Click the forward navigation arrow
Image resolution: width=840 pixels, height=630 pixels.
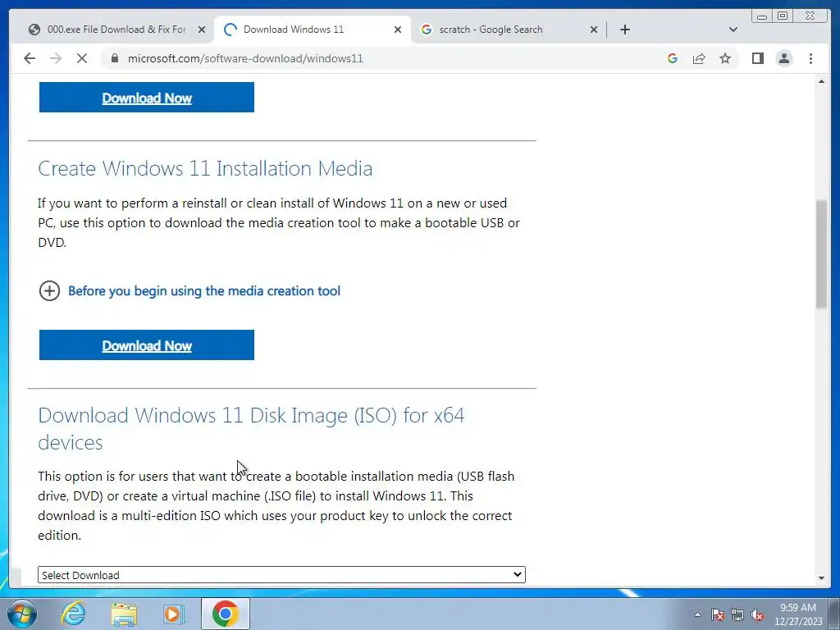pos(56,58)
